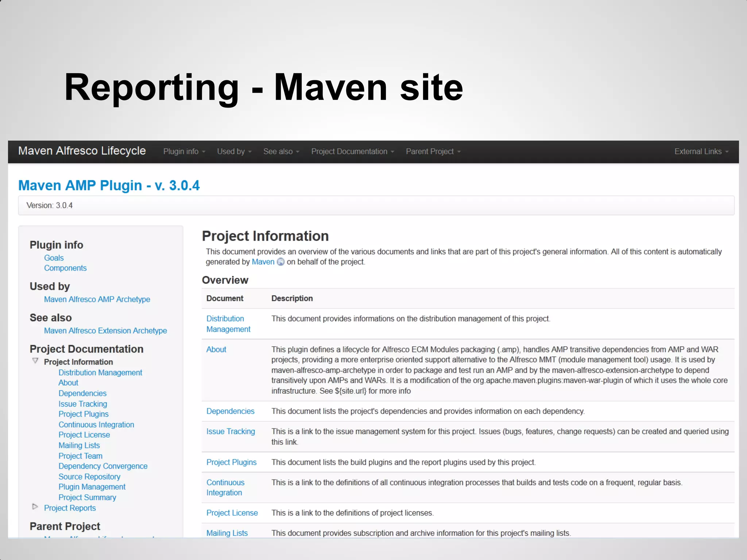Click the 'See also' sidebar heading
The image size is (747, 560).
pyautogui.click(x=51, y=318)
